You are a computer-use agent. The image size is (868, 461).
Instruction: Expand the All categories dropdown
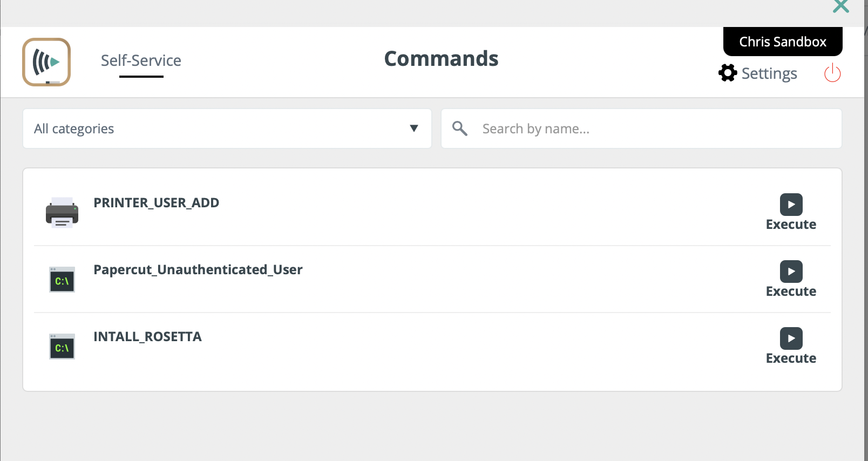227,128
